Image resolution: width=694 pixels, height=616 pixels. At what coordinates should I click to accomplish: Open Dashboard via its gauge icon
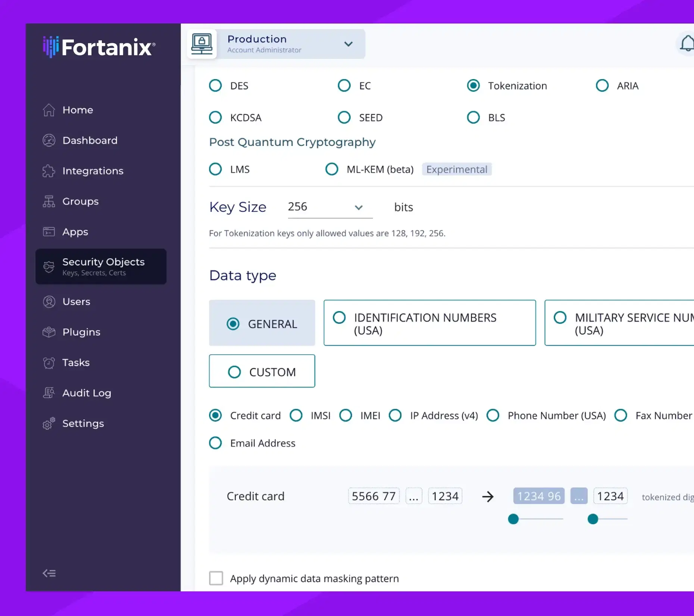click(x=49, y=140)
